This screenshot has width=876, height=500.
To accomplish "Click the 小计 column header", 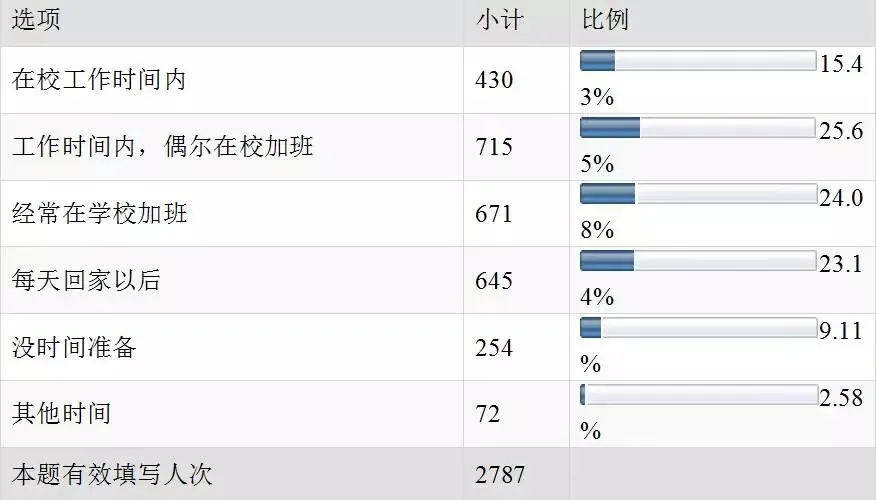I will tap(499, 20).
